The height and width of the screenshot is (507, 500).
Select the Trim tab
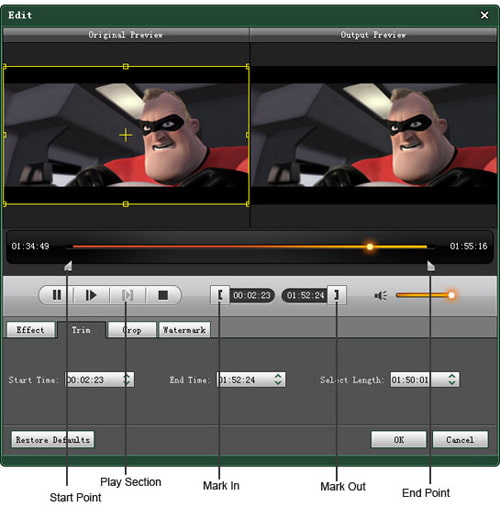(x=81, y=330)
